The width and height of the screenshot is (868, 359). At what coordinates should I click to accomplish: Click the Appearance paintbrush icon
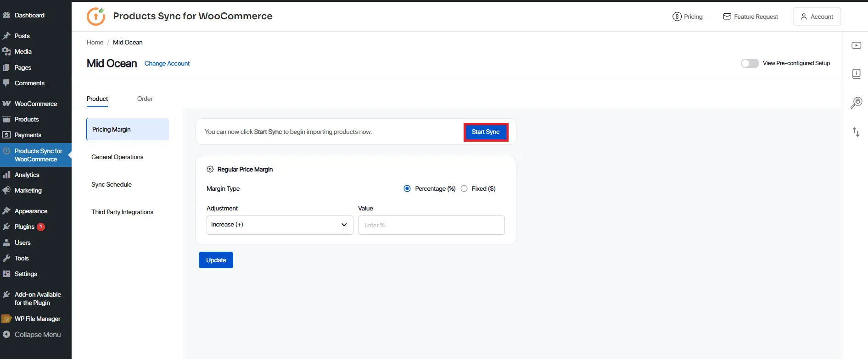coord(6,211)
